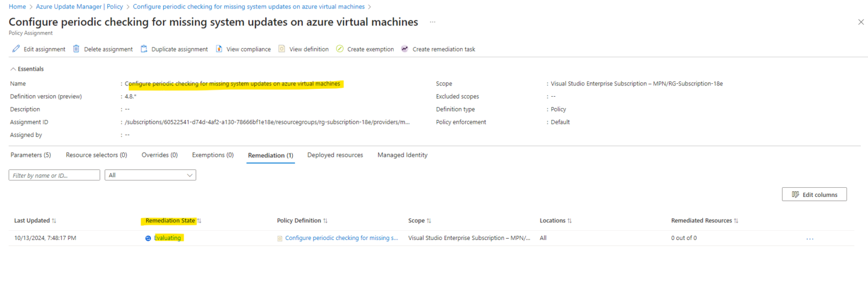Click the Evaluating remediation state text
The image size is (868, 305).
[167, 238]
